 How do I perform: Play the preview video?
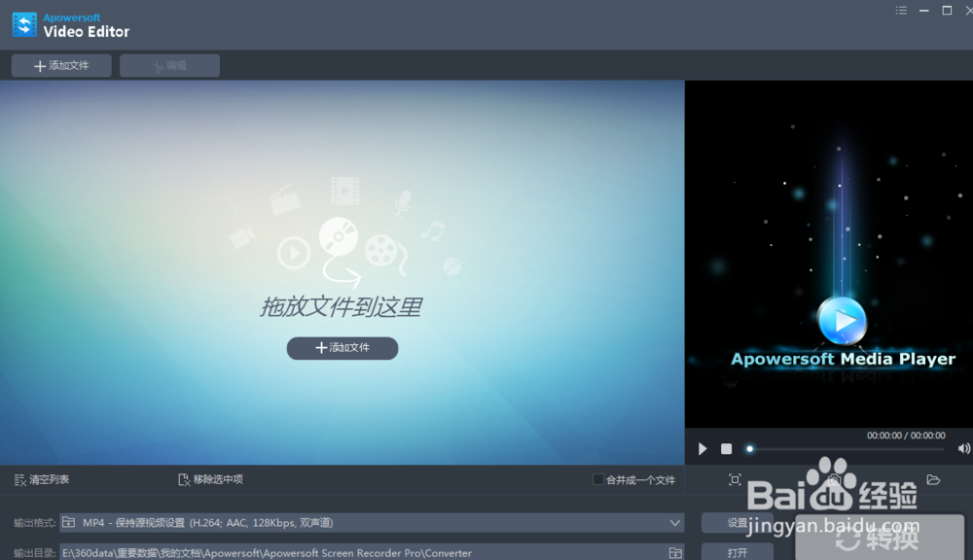[702, 448]
